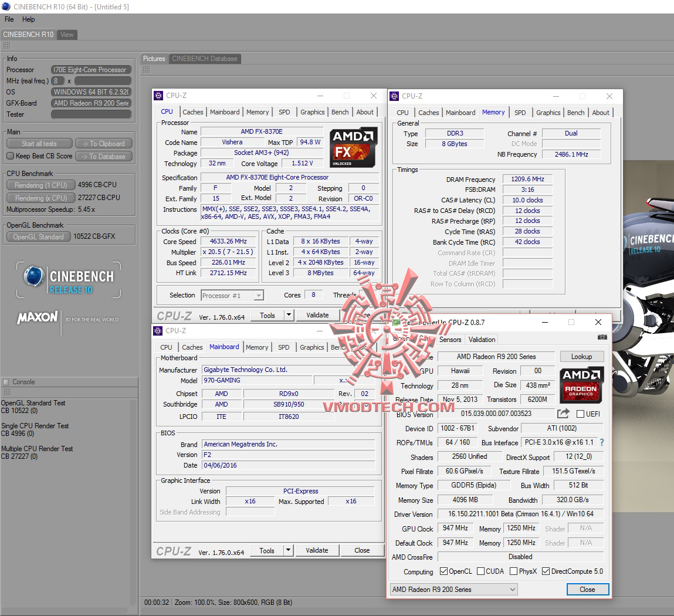Click the MAXON logo in the sidebar
The image size is (674, 616).
coord(38,317)
